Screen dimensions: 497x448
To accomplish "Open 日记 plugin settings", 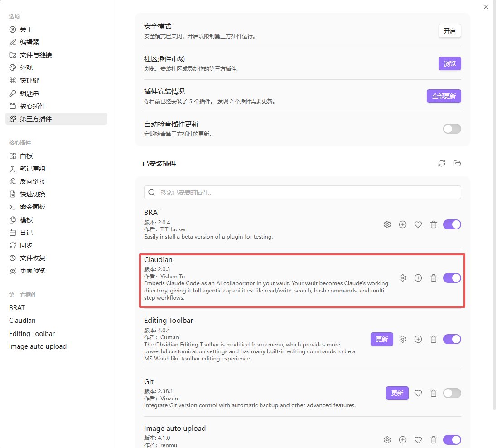I will pyautogui.click(x=57, y=233).
